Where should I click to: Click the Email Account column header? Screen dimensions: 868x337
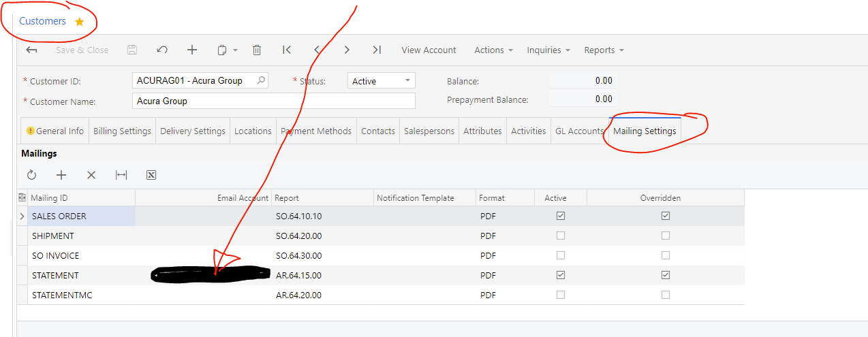pyautogui.click(x=203, y=198)
